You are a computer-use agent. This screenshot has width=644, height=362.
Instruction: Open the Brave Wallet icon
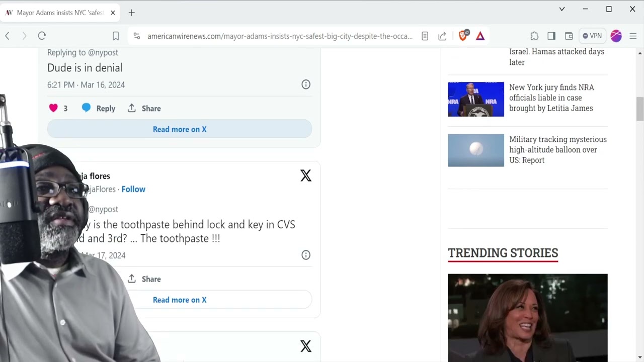569,36
